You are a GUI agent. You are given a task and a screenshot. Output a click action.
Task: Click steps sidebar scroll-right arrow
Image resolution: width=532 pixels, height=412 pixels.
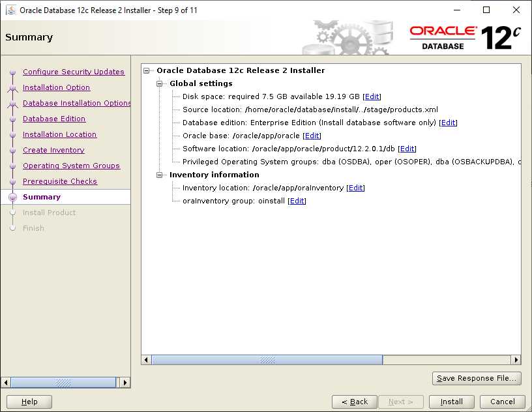(x=125, y=383)
